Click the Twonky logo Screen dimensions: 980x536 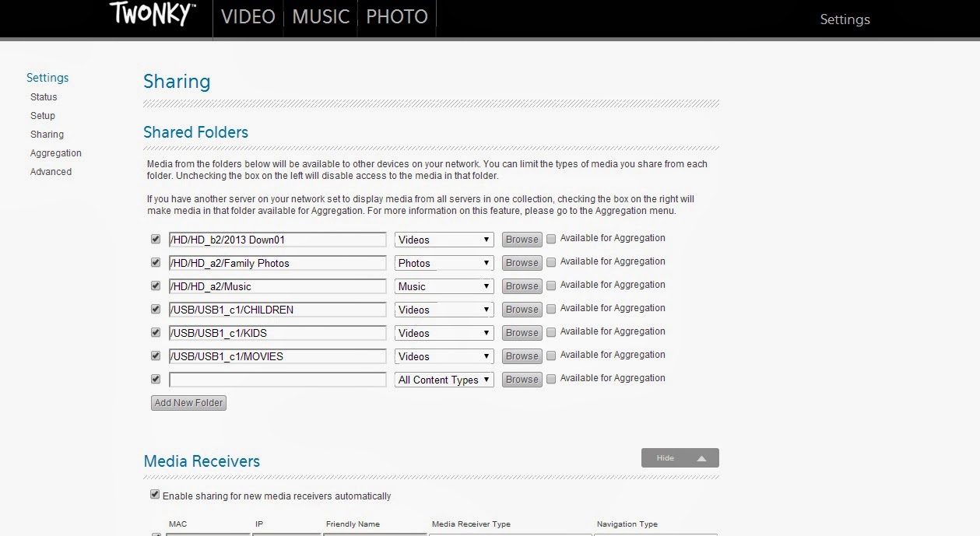153,13
